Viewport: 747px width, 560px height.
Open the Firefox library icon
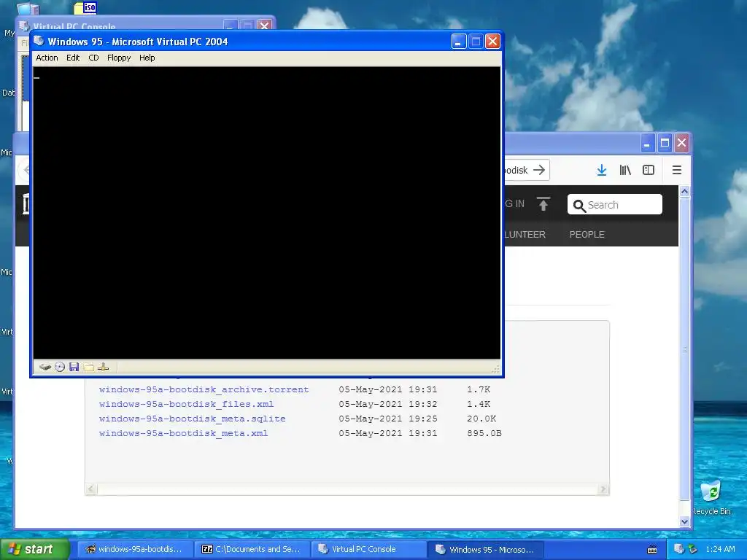625,170
